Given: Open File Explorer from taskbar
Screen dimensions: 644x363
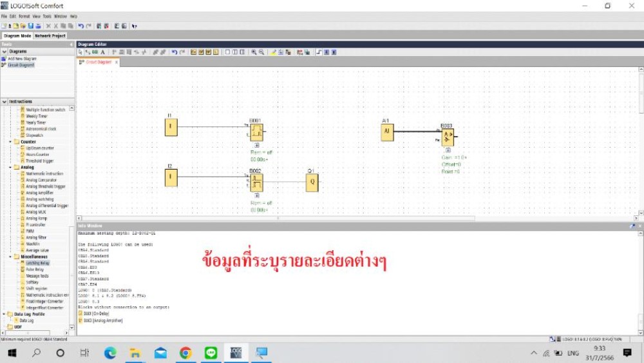Looking at the screenshot, I should tap(135, 353).
